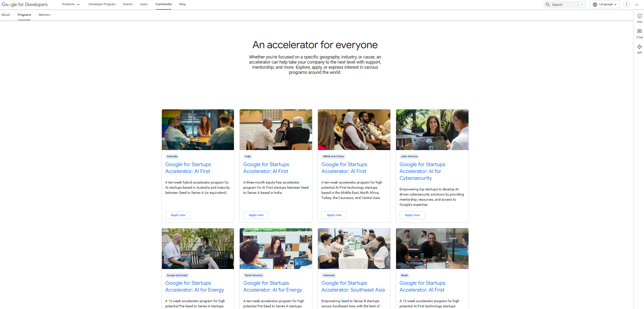
Task: Open the Blog menu item
Action: point(182,4)
